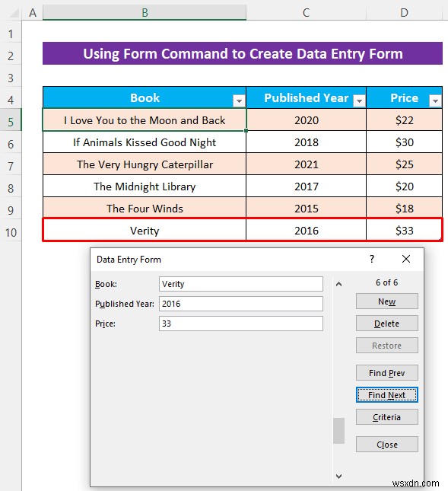
Task: Select the price cell $20
Action: [404, 187]
